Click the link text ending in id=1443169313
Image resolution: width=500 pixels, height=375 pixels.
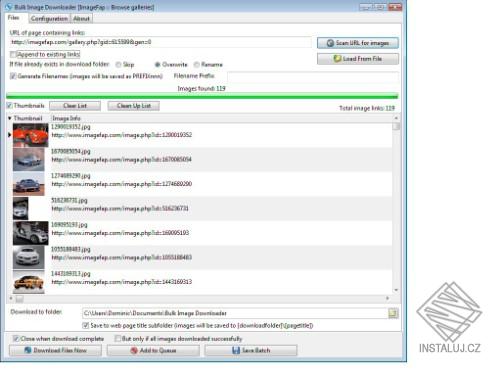(122, 282)
